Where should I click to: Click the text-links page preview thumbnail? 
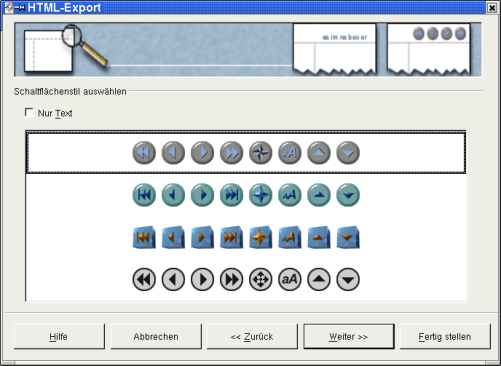click(335, 49)
